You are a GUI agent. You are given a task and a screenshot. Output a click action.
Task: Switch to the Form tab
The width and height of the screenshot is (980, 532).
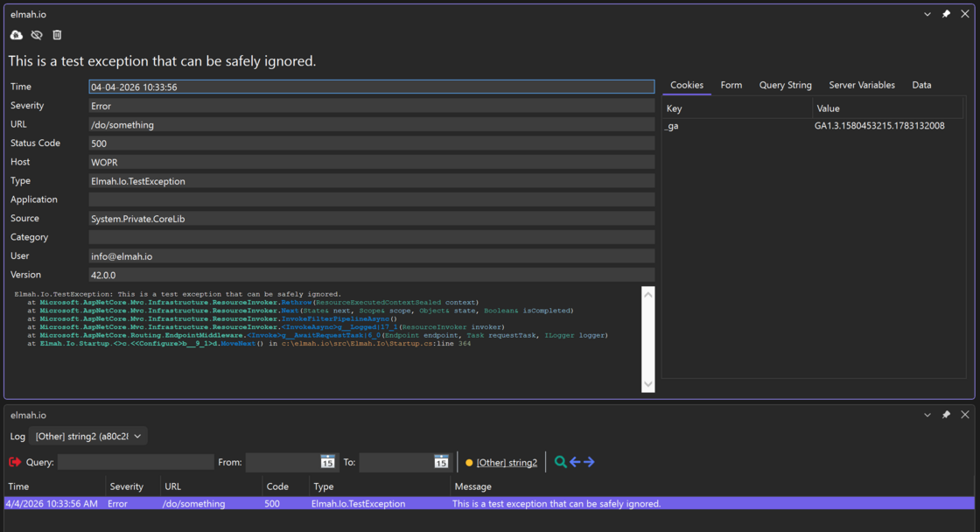(731, 85)
